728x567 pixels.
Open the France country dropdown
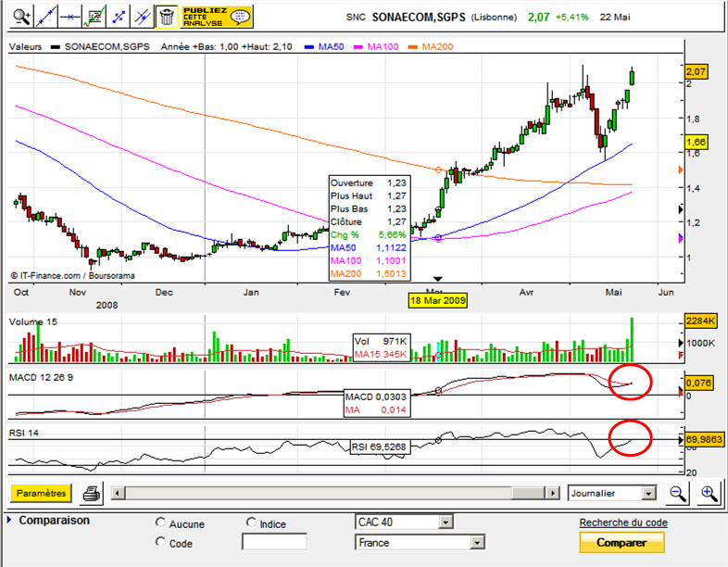(x=477, y=542)
